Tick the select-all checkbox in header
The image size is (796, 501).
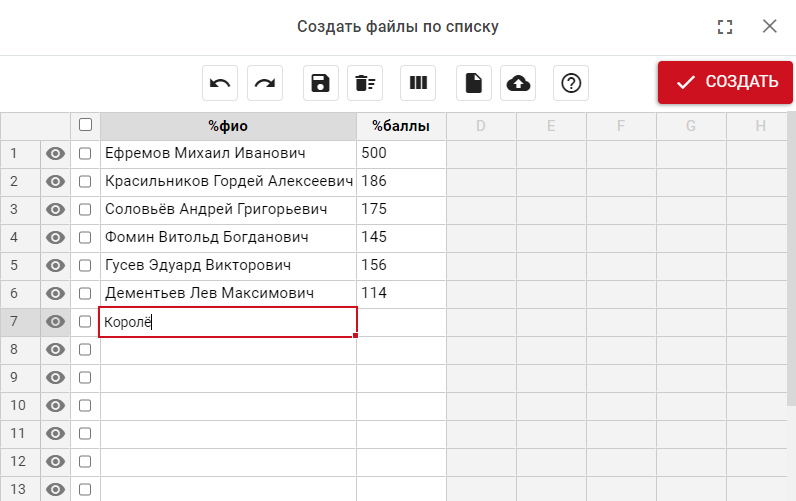click(x=85, y=125)
